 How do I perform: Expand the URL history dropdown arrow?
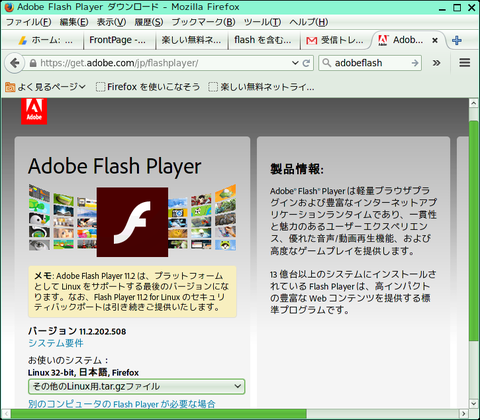pyautogui.click(x=295, y=63)
